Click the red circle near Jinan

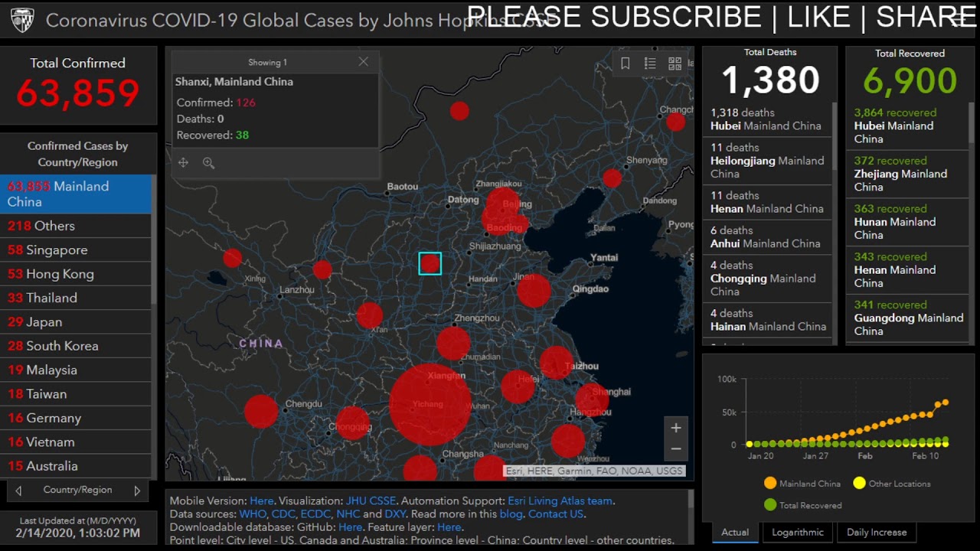[x=534, y=291]
